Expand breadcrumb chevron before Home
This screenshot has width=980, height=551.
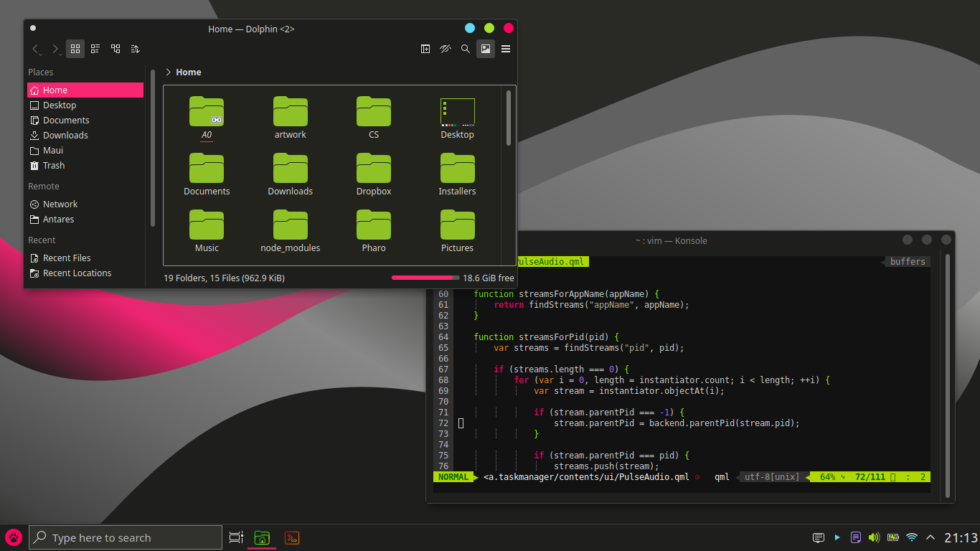coord(168,72)
